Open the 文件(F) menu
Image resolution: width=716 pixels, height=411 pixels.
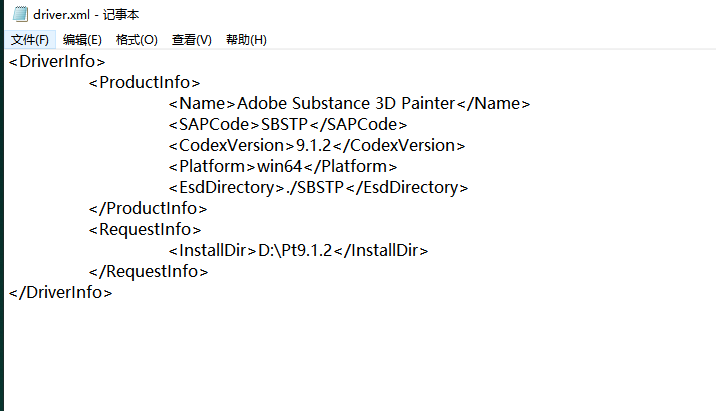[x=30, y=40]
